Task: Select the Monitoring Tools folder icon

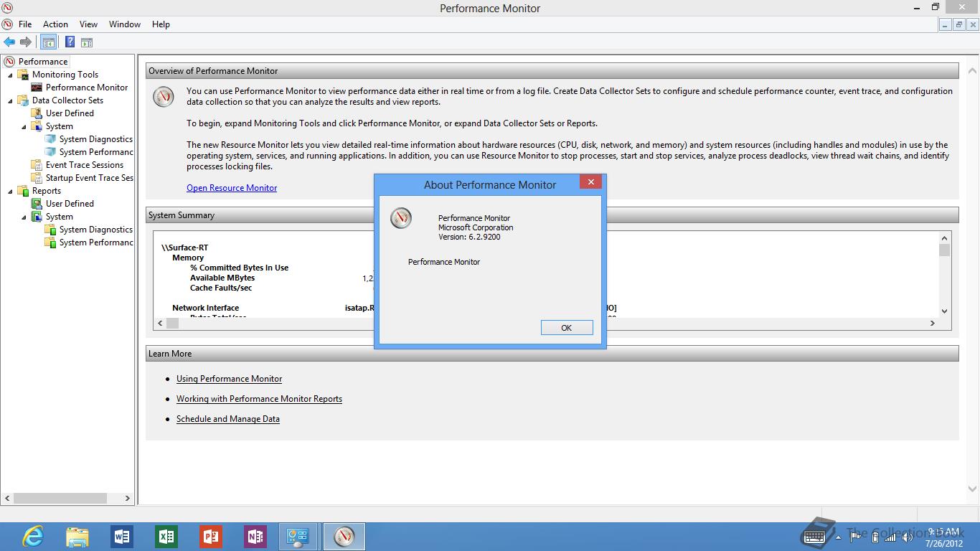Action: click(x=23, y=75)
